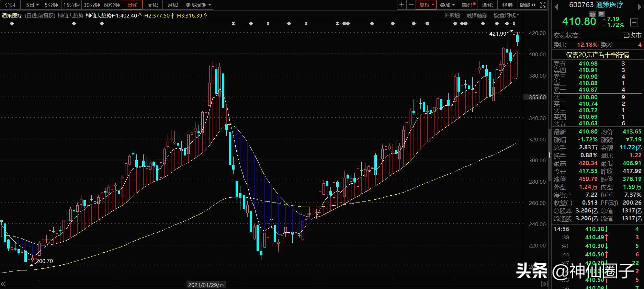Click the 买五 bid price 410.63

pos(588,123)
